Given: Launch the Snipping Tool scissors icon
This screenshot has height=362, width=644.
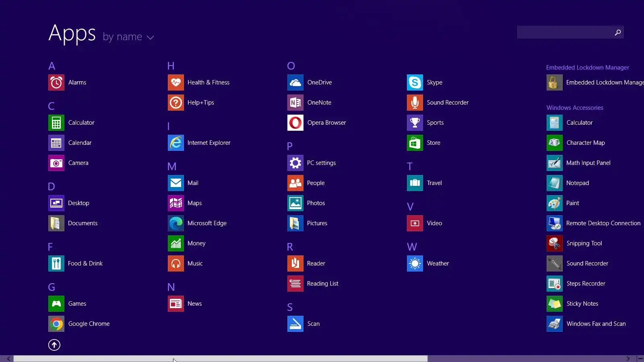Looking at the screenshot, I should point(555,243).
